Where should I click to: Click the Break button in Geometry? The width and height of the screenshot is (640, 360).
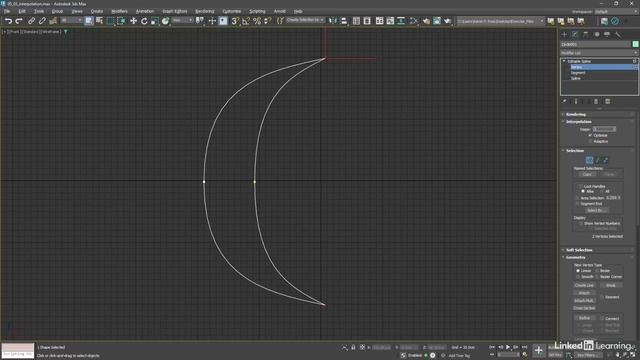[611, 285]
